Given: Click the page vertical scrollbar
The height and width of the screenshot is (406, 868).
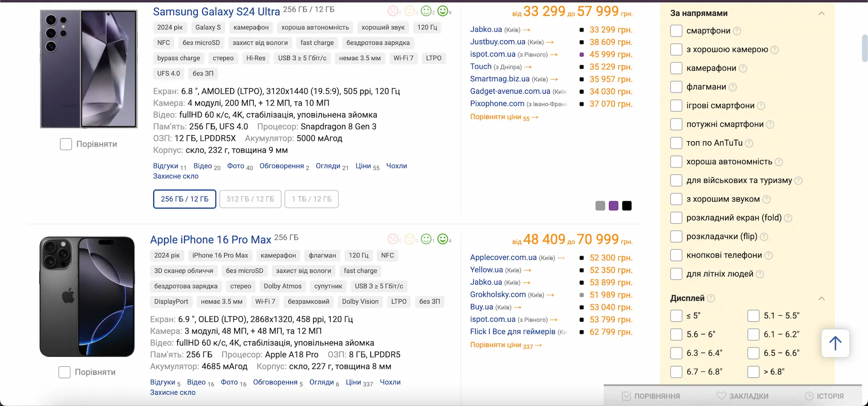Looking at the screenshot, I should click(865, 48).
